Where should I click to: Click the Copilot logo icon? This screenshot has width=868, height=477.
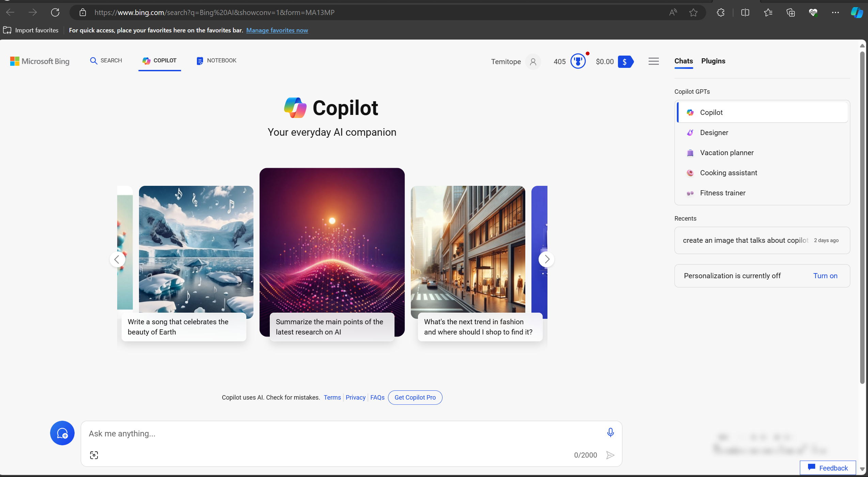295,107
